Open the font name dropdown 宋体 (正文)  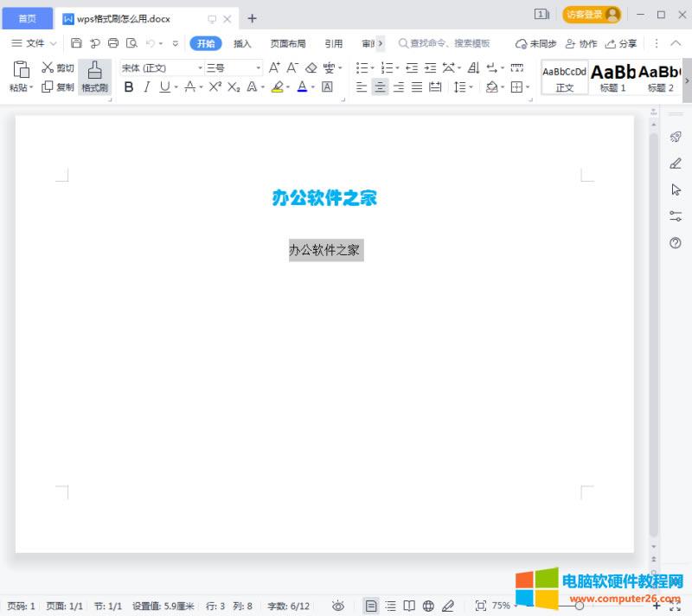point(162,67)
